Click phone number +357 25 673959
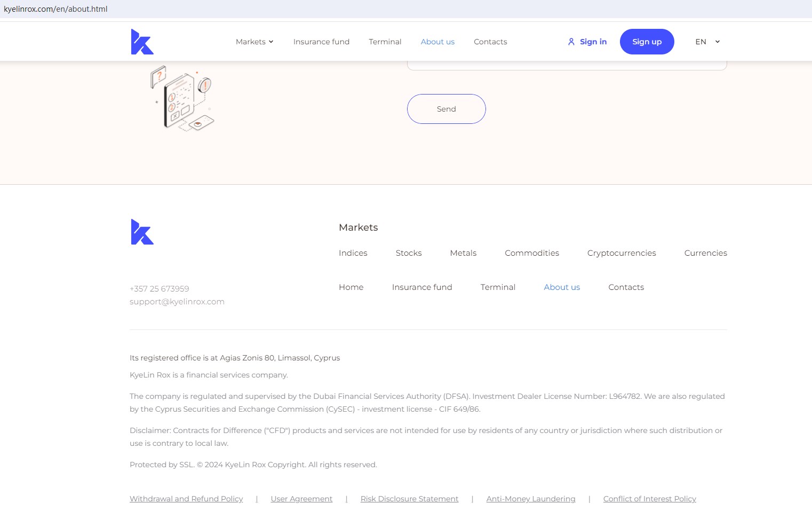 (x=160, y=289)
